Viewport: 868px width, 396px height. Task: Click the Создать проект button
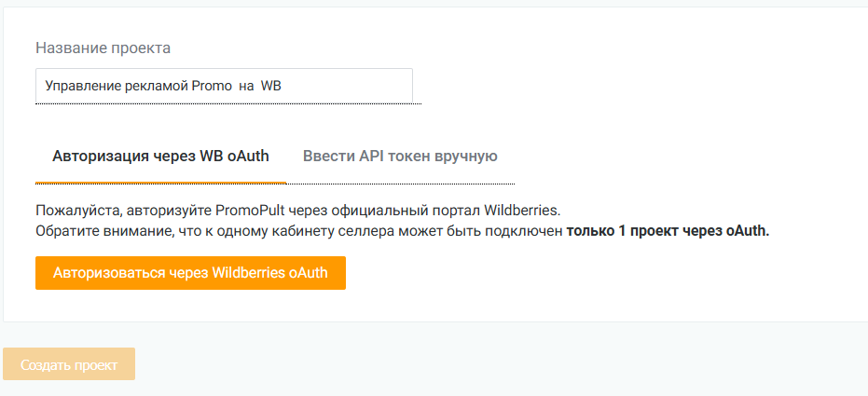coord(69,364)
